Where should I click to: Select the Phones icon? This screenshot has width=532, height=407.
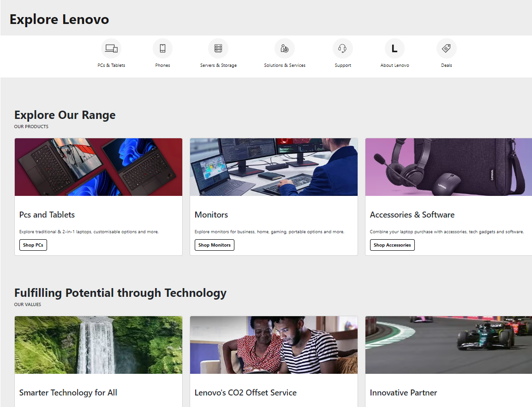[162, 48]
